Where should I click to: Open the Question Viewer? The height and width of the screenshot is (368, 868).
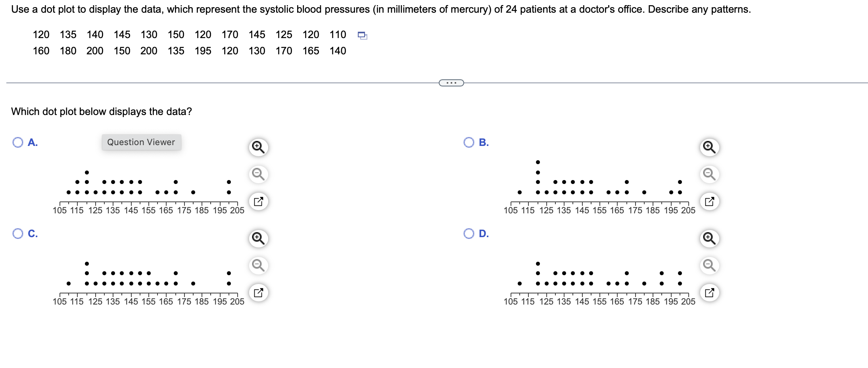(x=141, y=142)
